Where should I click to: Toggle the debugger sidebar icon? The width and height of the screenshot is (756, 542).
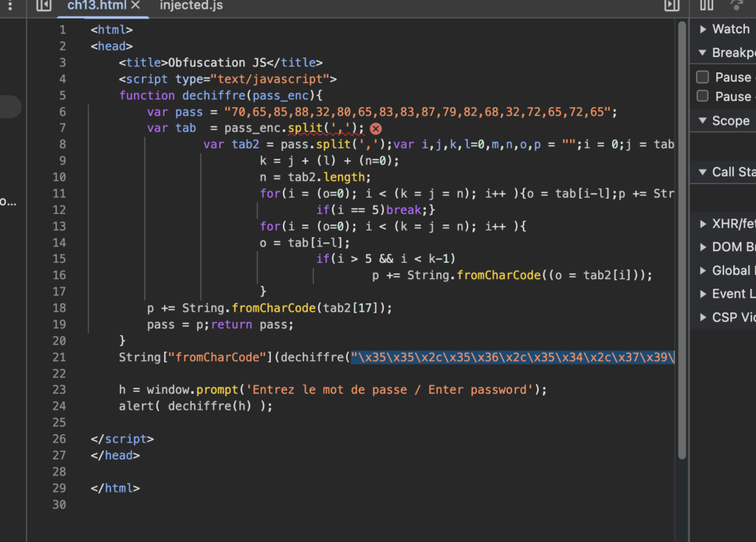pyautogui.click(x=671, y=6)
